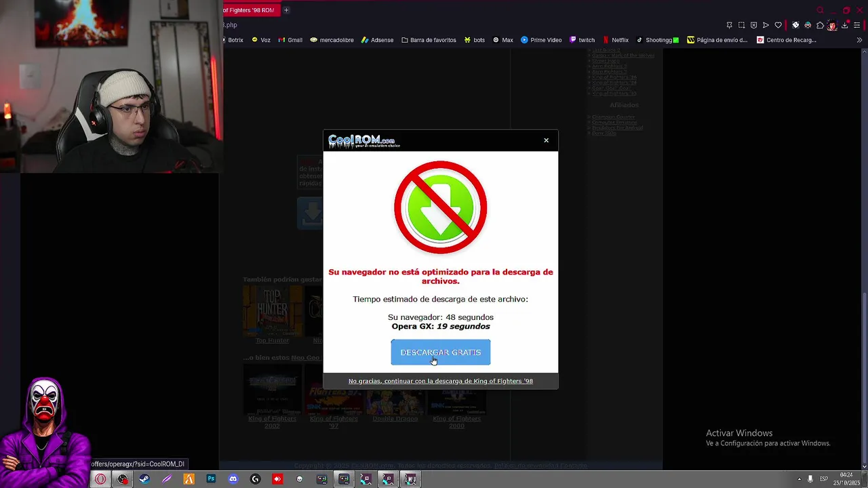Click the ghost-like extension icon in the toolbar
The height and width of the screenshot is (488, 868).
795,25
